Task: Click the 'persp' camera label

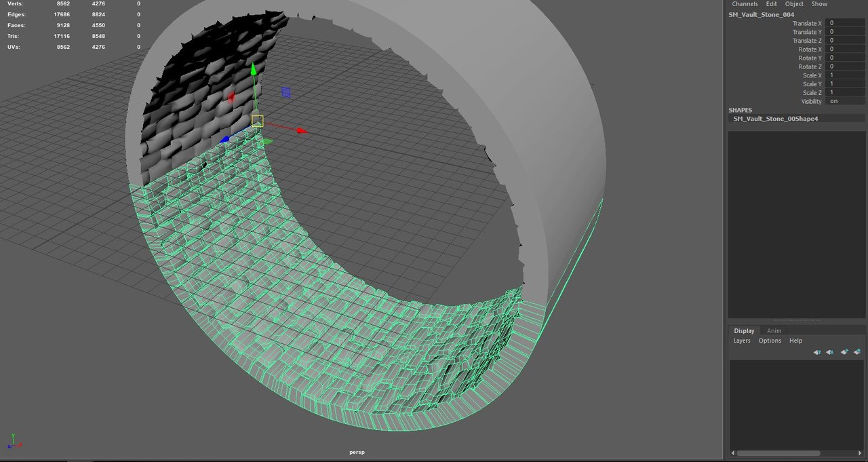Action: (357, 453)
